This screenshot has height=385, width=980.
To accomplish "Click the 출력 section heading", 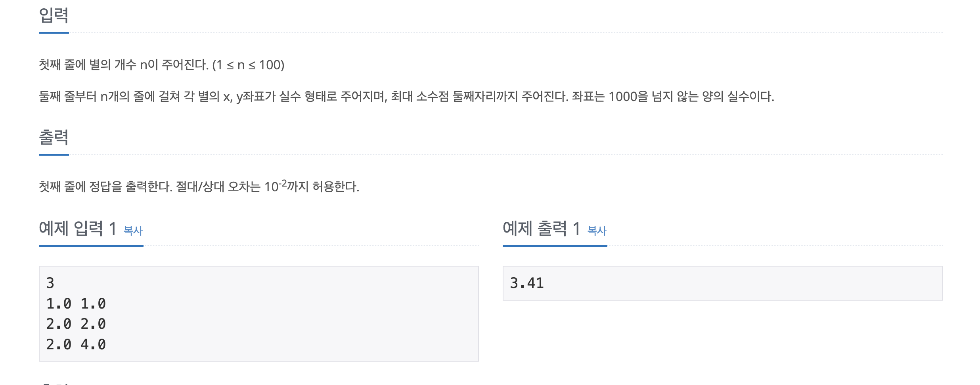I will pyautogui.click(x=54, y=137).
